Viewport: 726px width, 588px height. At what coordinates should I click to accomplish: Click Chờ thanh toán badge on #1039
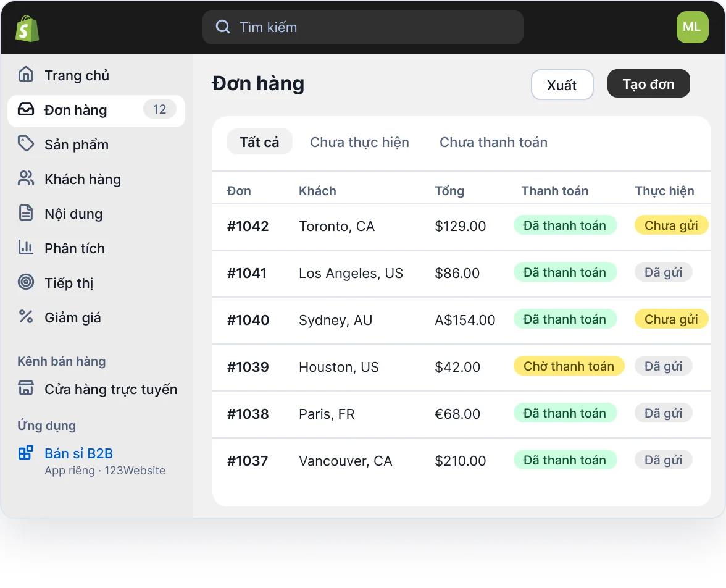click(x=569, y=366)
